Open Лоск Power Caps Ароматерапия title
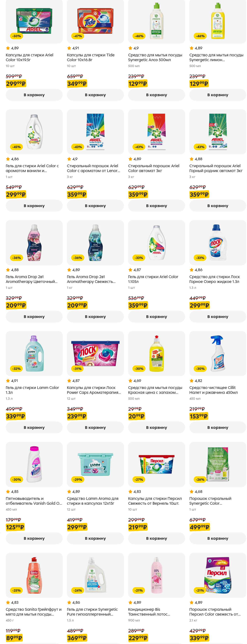The height and width of the screenshot is (644, 247). pos(94,390)
